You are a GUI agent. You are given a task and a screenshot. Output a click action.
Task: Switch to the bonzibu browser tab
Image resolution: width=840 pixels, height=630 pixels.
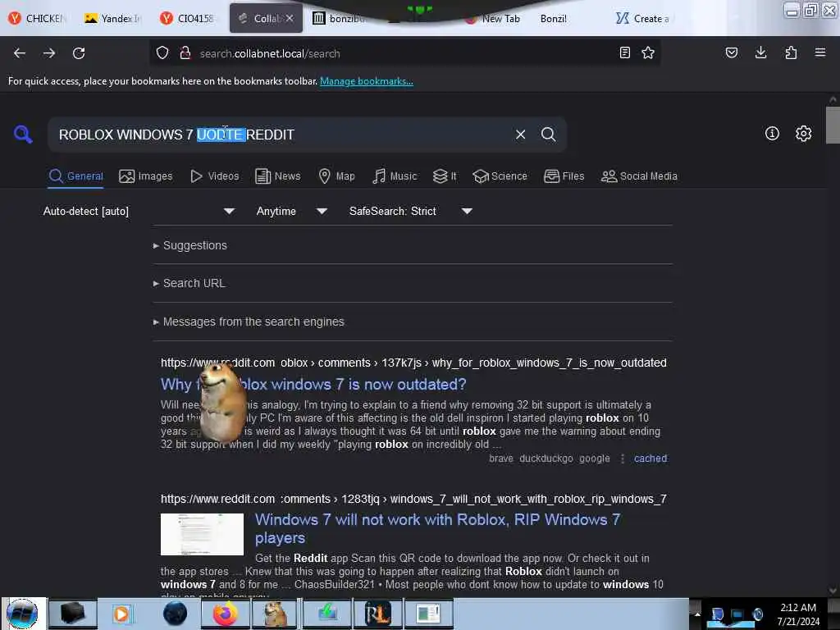340,18
